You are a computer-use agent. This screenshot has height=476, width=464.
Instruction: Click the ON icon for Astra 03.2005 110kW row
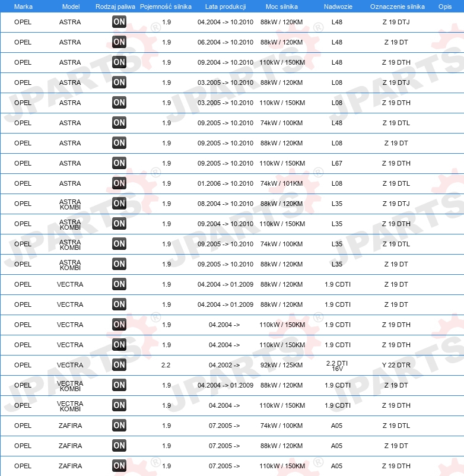tap(119, 103)
